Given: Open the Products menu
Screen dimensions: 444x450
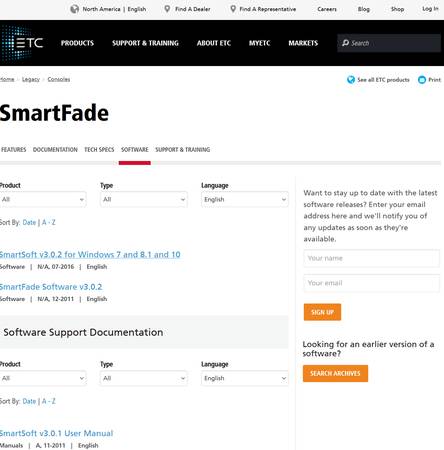Looking at the screenshot, I should (77, 43).
